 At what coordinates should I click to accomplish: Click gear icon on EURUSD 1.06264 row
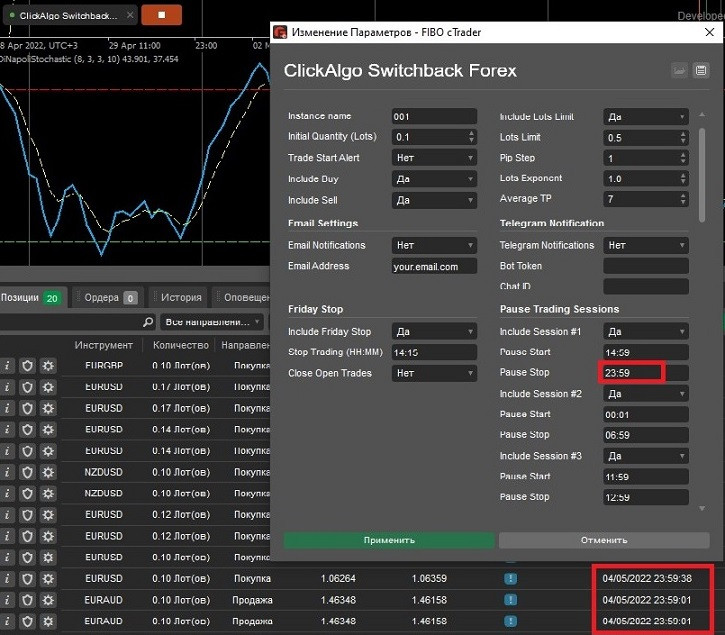click(x=48, y=579)
